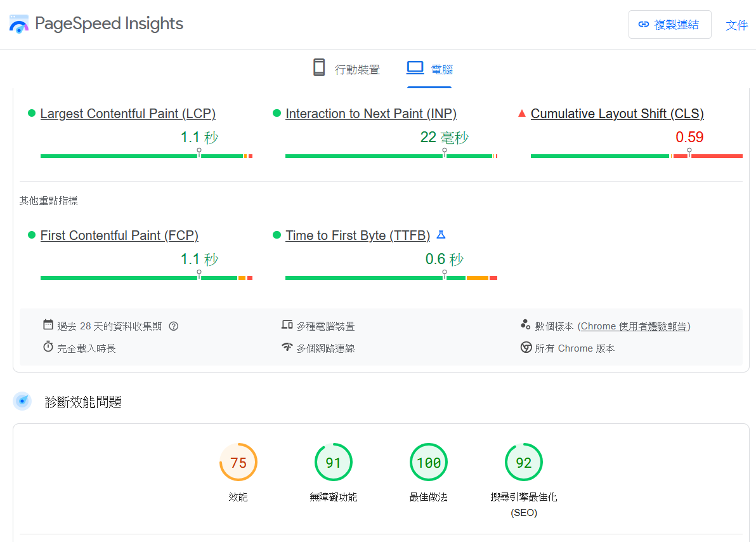
Task: Click the 其他重點指標 heading
Action: tap(49, 201)
